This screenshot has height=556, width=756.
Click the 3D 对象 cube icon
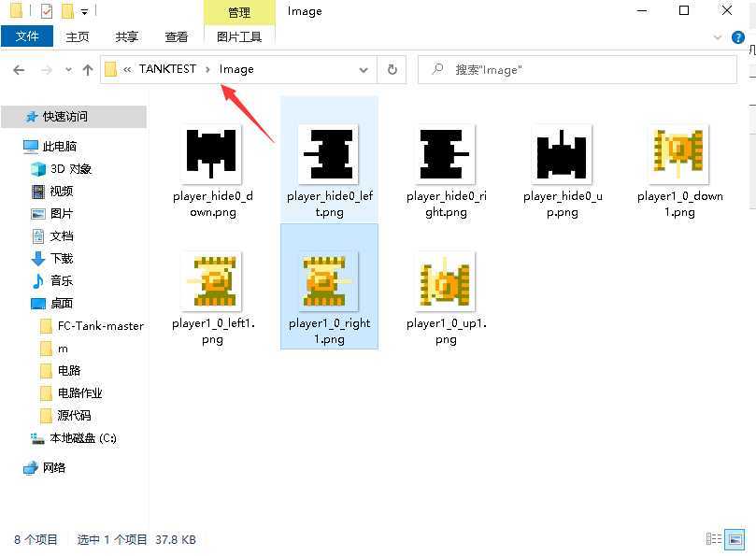[x=38, y=169]
